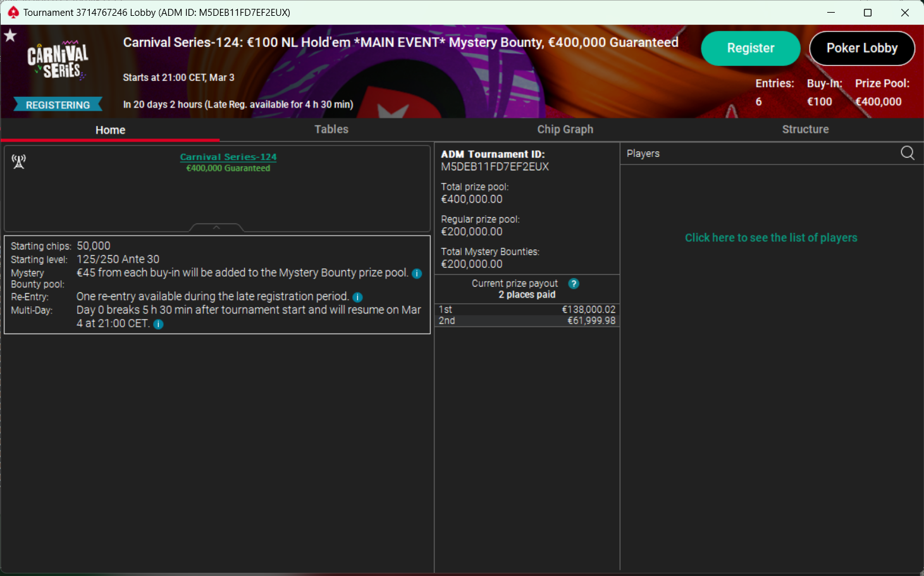Show info for Mystery Bounty pool
Screen dimensions: 924x576
pos(417,273)
